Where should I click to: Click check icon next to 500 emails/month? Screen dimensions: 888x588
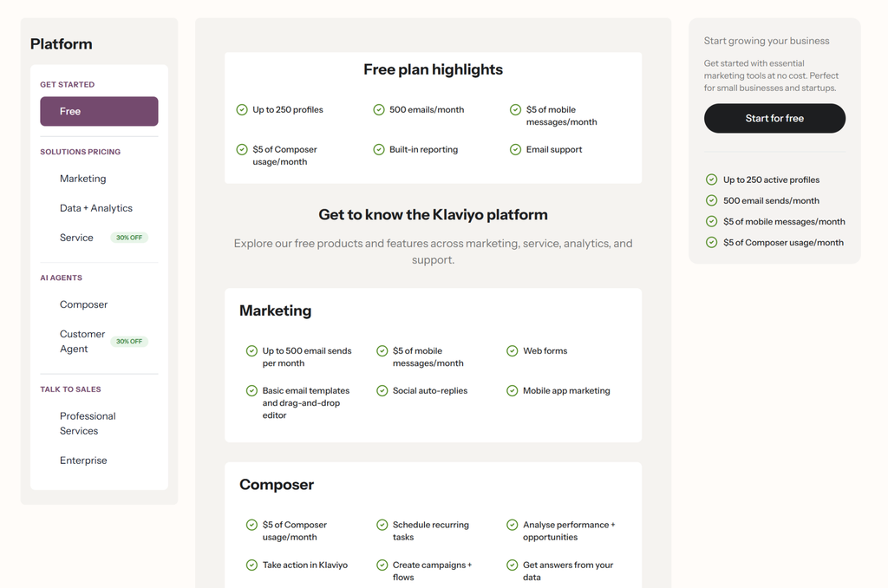point(379,109)
